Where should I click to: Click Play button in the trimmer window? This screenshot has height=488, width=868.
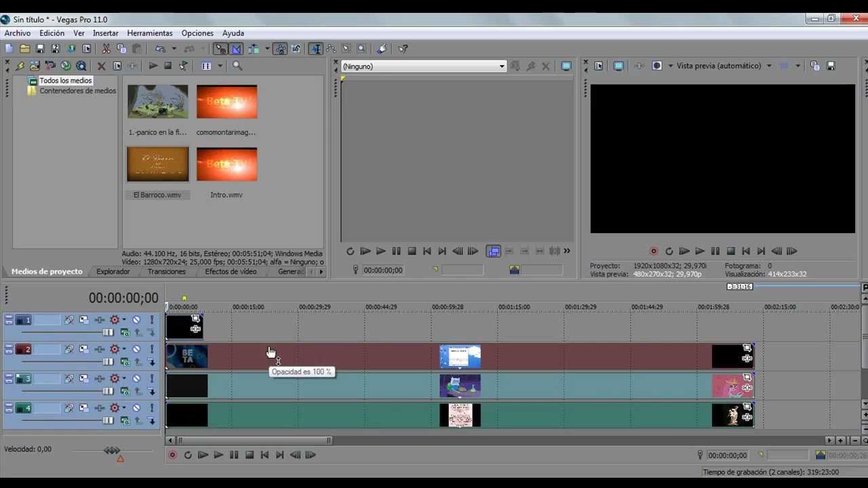pyautogui.click(x=381, y=251)
